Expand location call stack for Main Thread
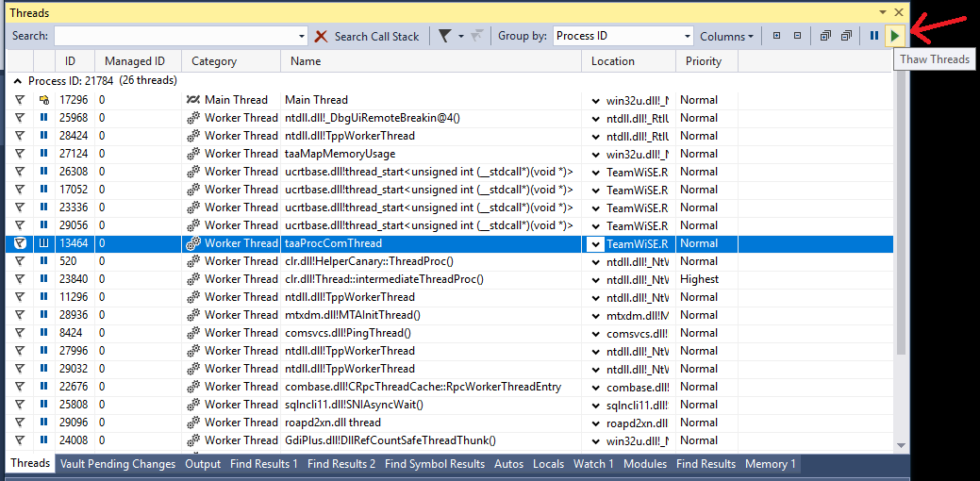Viewport: 980px width, 481px height. (x=595, y=101)
